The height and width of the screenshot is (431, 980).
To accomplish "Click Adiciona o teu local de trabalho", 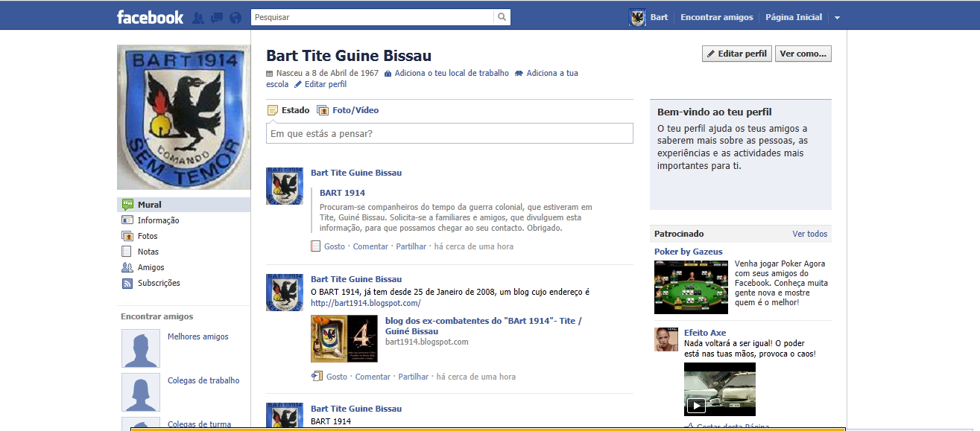I will 452,73.
